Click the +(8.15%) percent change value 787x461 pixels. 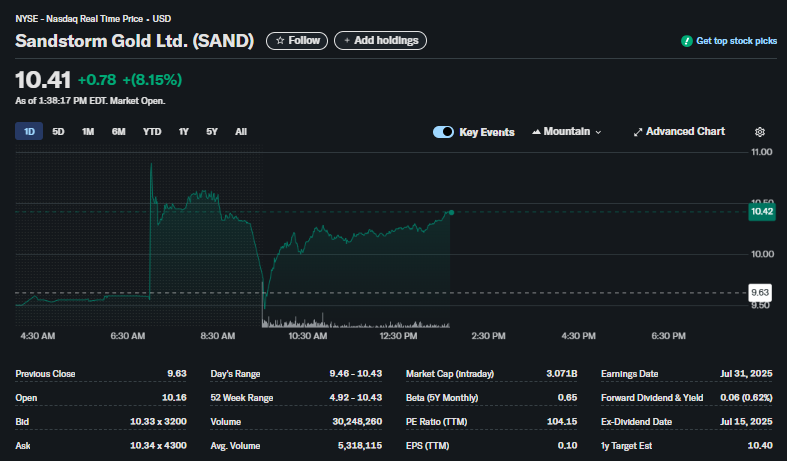tap(152, 80)
